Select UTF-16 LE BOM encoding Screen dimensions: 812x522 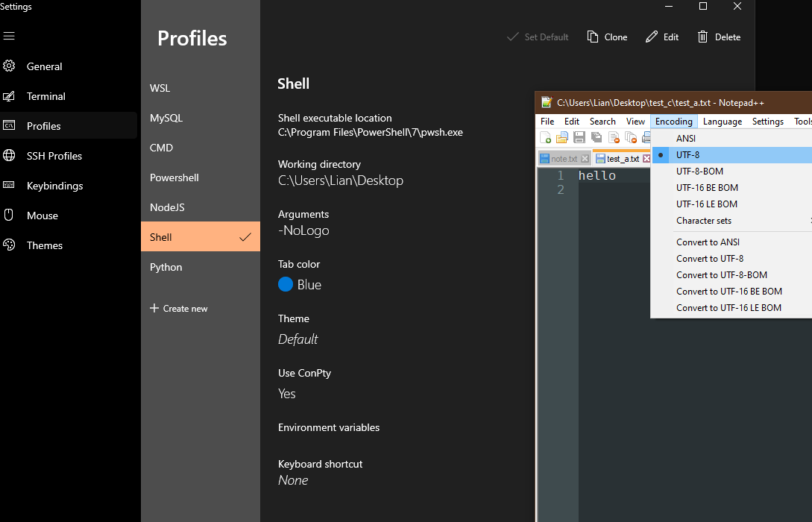(x=706, y=204)
